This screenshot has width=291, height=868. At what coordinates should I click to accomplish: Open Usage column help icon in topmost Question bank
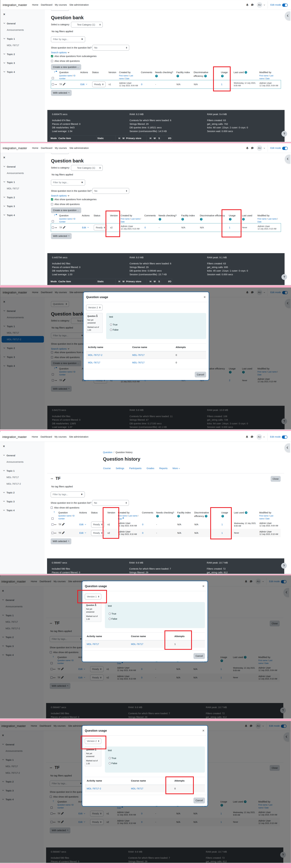(x=222, y=76)
